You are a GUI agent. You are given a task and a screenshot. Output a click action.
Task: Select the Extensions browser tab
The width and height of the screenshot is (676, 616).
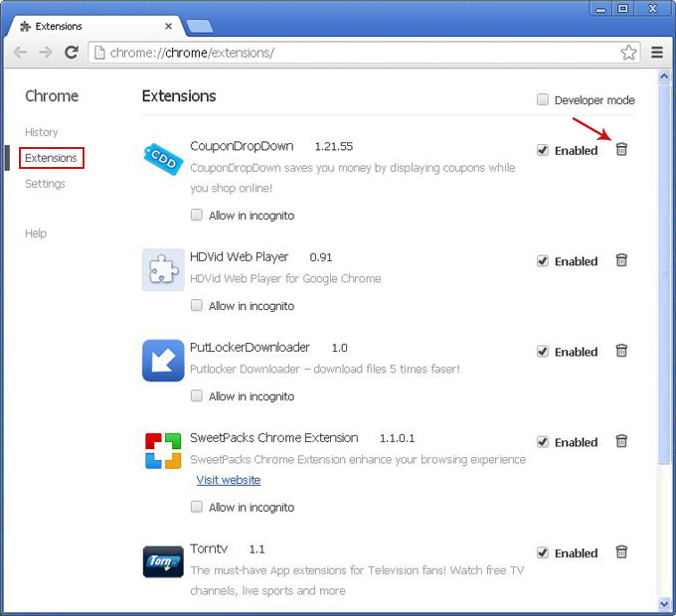click(94, 27)
